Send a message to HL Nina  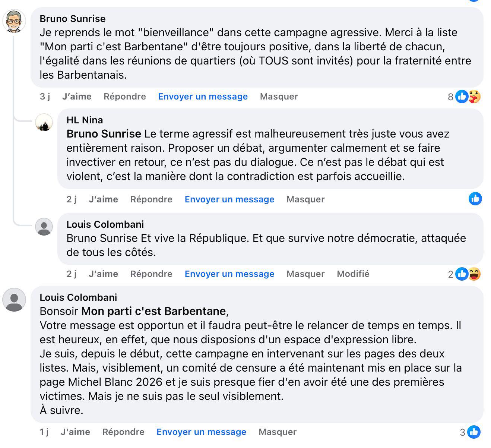coord(229,199)
